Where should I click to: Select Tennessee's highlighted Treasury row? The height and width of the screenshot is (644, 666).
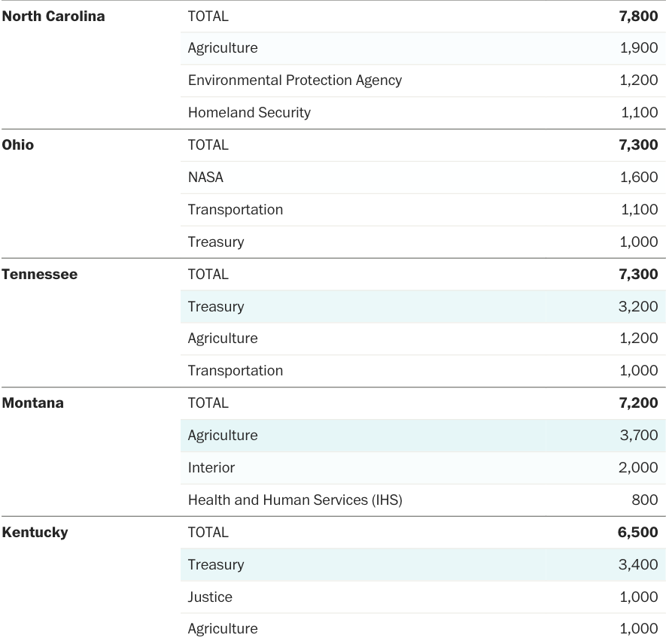coord(216,307)
